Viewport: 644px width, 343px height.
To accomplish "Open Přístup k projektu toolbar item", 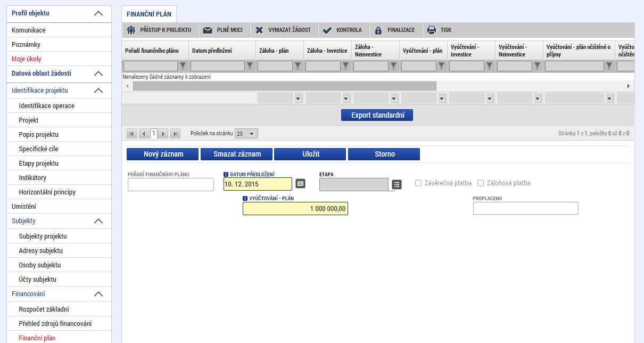I will click(159, 30).
